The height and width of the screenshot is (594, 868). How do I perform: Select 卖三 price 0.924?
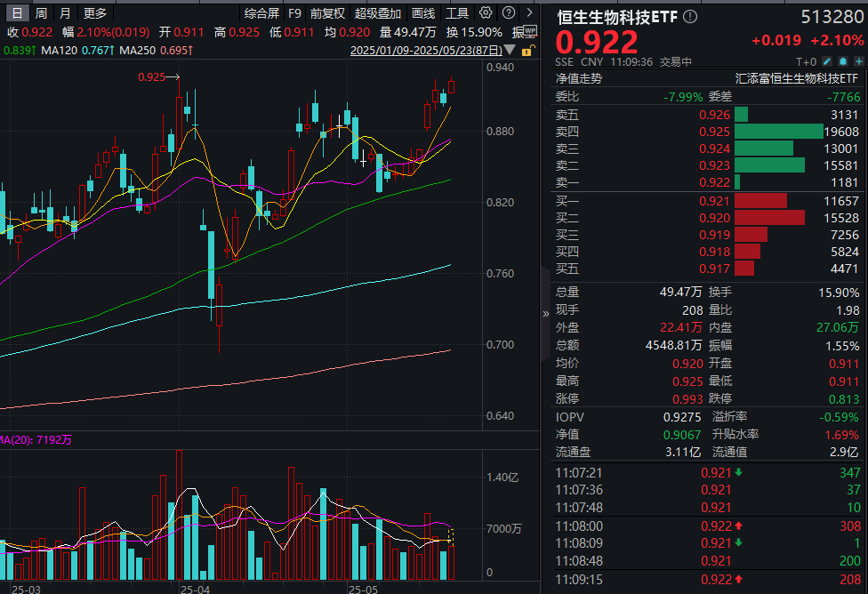tap(714, 148)
